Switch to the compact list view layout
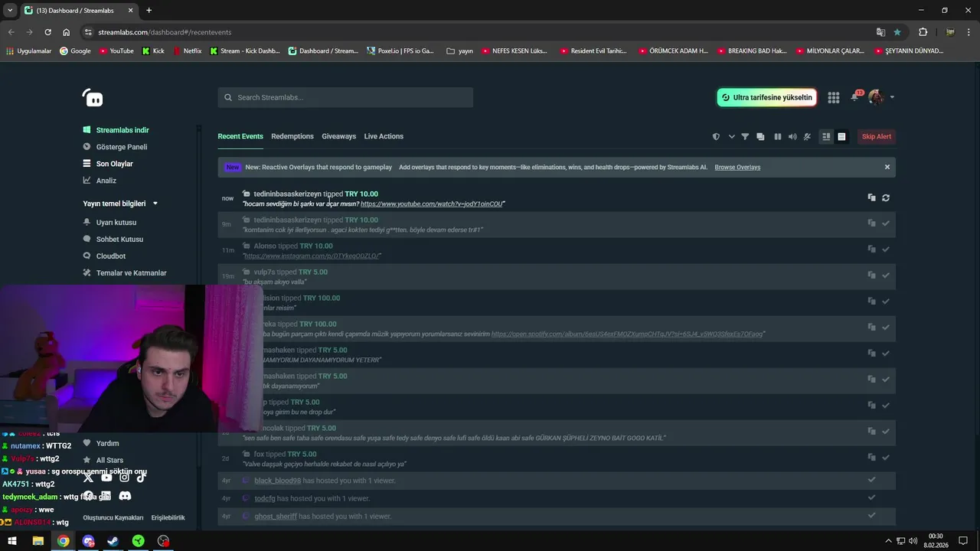This screenshot has width=980, height=551. [841, 137]
